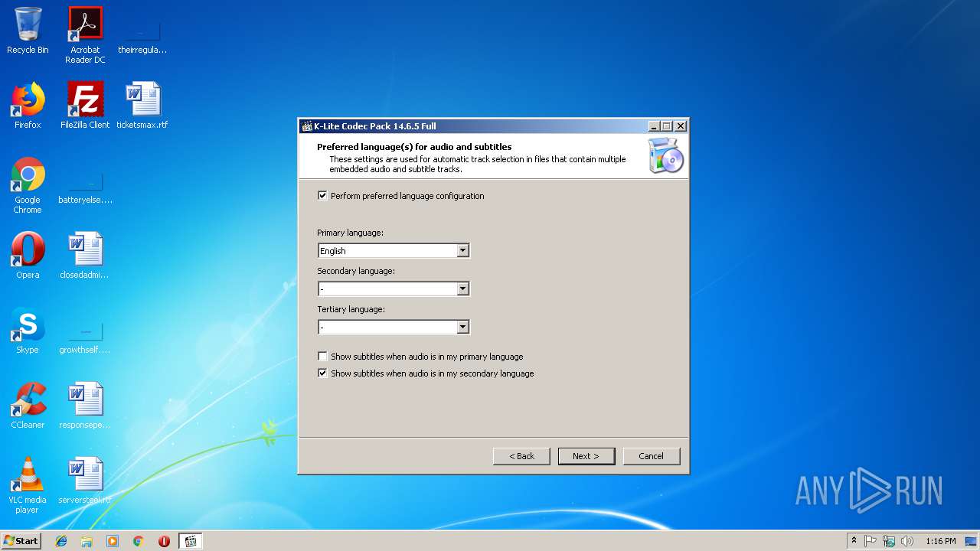Open Acrobat Reader DC desktop shortcut
This screenshot has width=980, height=551.
(x=85, y=34)
